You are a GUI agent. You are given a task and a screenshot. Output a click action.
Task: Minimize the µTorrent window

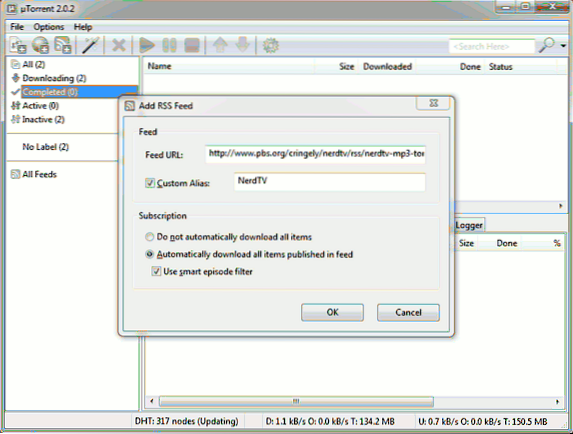click(506, 7)
